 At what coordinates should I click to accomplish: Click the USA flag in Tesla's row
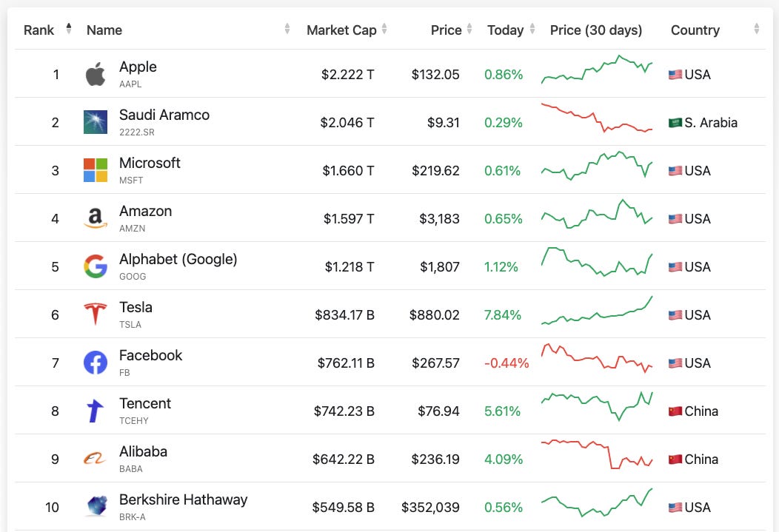pos(675,315)
